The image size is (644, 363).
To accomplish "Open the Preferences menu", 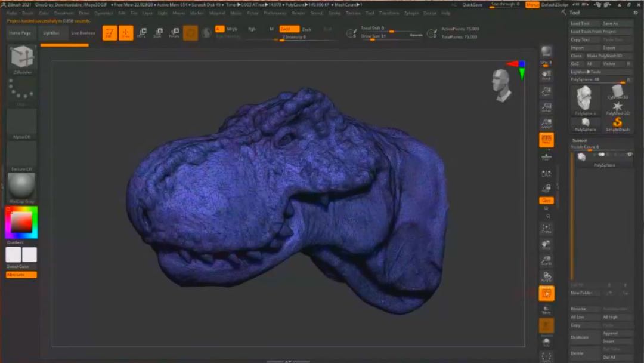I will click(275, 13).
